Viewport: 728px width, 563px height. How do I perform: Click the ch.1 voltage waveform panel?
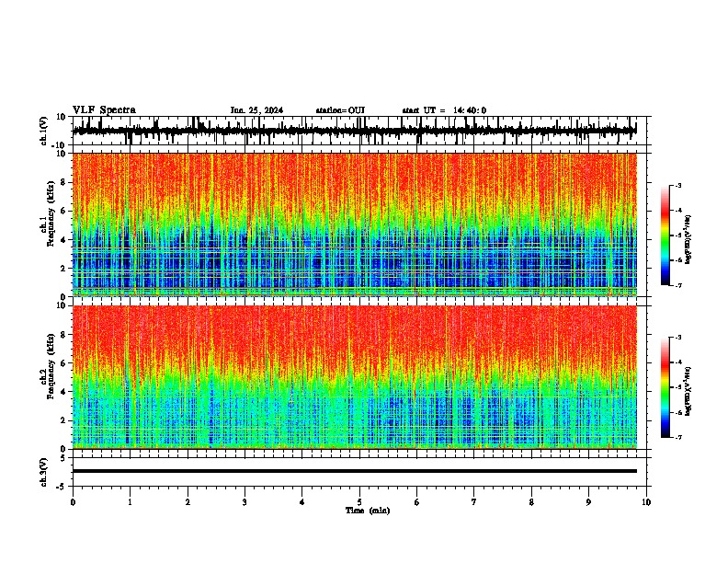(358, 131)
